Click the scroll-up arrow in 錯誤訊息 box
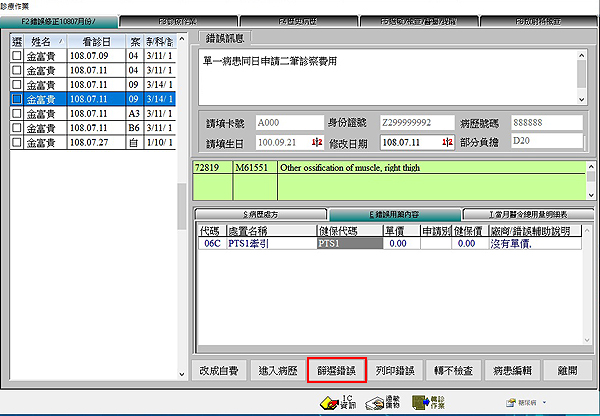 pos(581,56)
